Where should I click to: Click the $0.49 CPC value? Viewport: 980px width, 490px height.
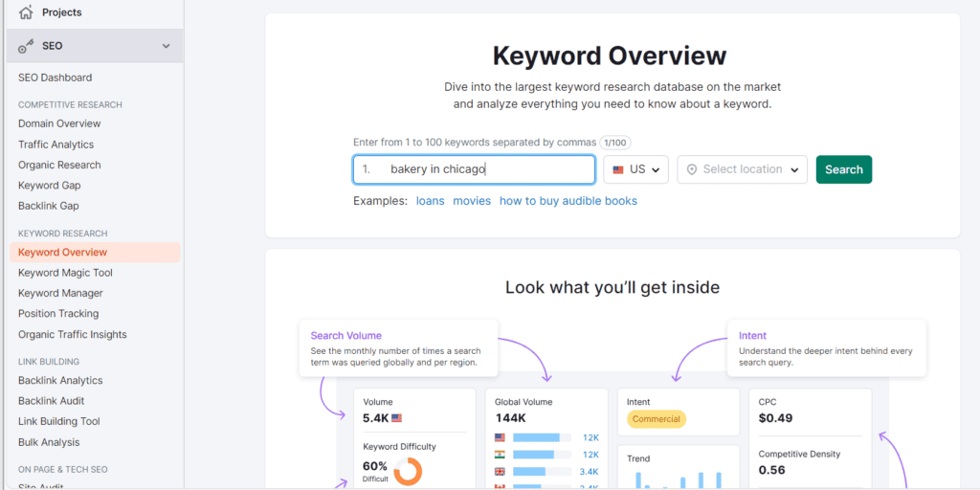tap(775, 418)
